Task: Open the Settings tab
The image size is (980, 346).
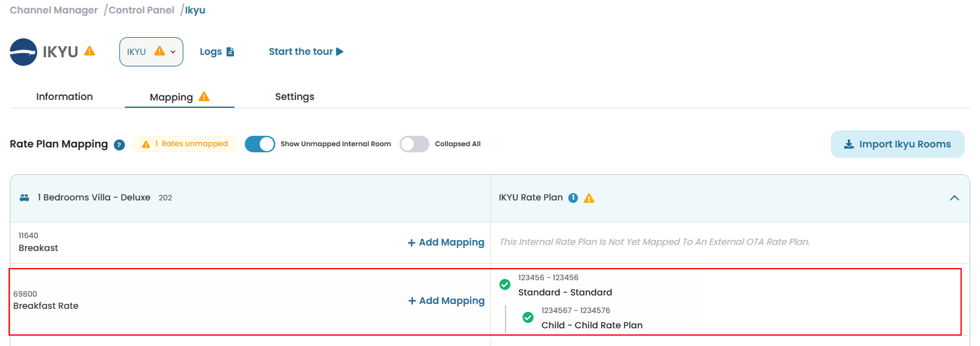Action: (295, 96)
